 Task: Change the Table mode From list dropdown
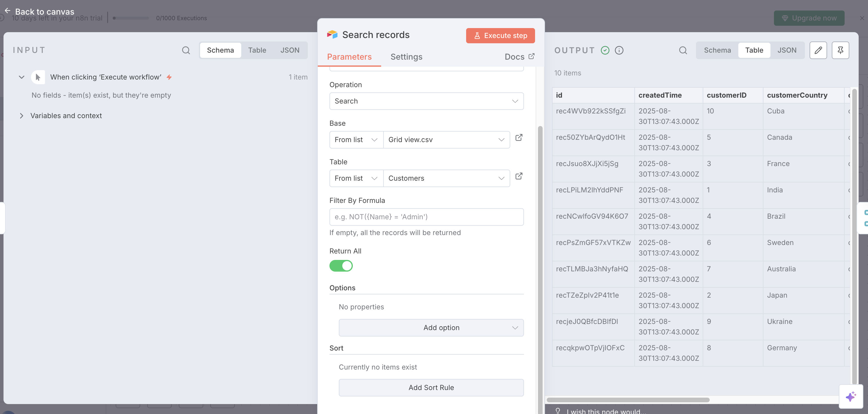356,178
